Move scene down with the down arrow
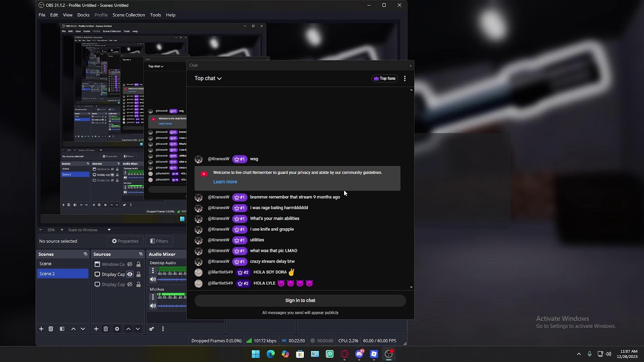 tap(83, 329)
